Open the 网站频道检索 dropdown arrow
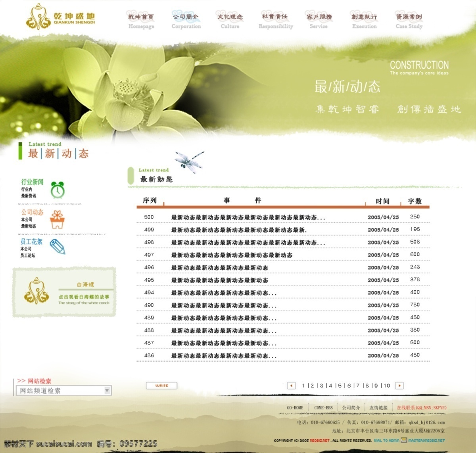Image resolution: width=476 pixels, height=453 pixels. [107, 390]
